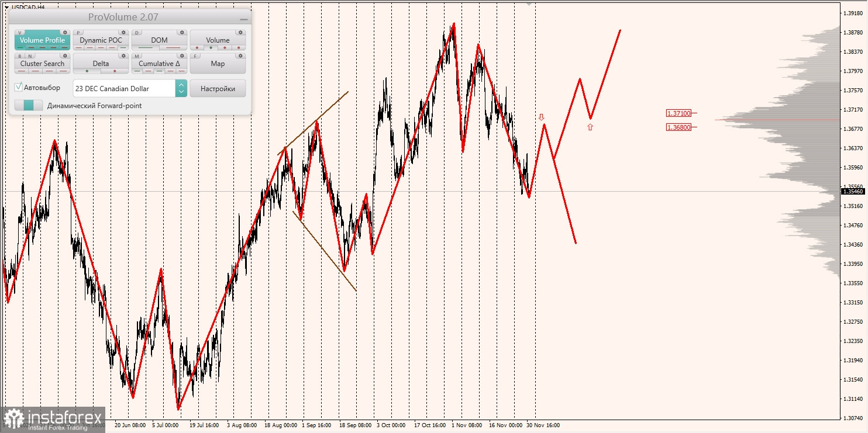Toggle the Delta module

[x=101, y=64]
